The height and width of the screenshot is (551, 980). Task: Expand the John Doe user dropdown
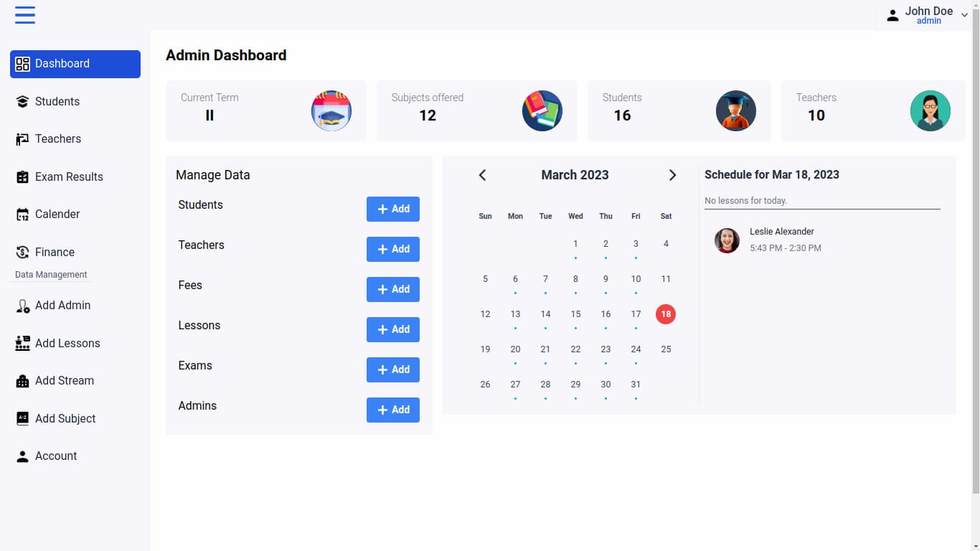pyautogui.click(x=963, y=15)
